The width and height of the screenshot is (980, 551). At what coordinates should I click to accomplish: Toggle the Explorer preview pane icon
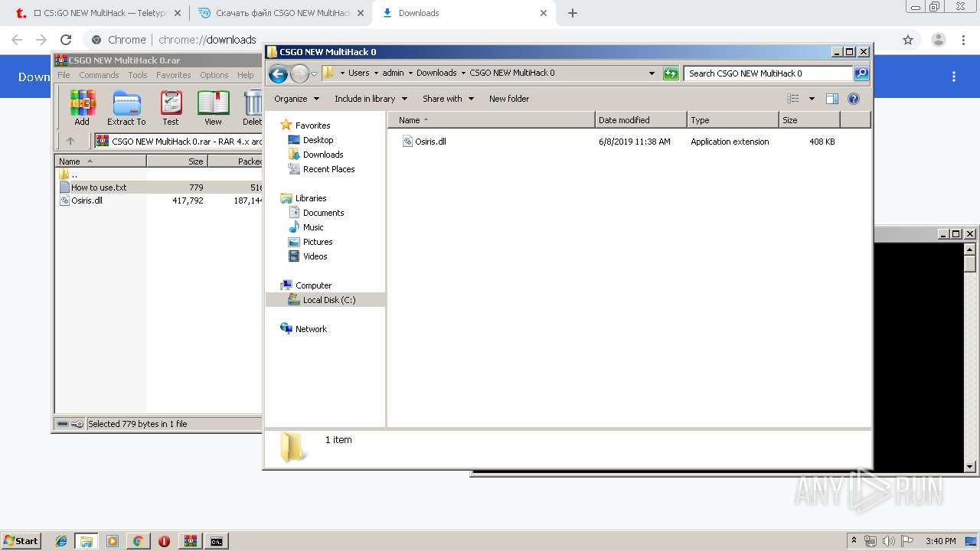click(832, 99)
